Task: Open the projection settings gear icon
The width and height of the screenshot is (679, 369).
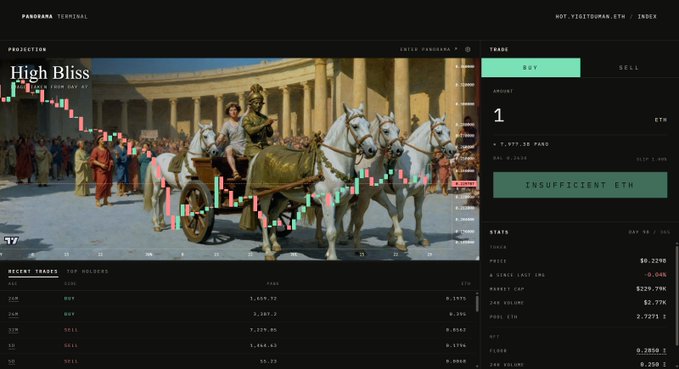Action: (468, 49)
